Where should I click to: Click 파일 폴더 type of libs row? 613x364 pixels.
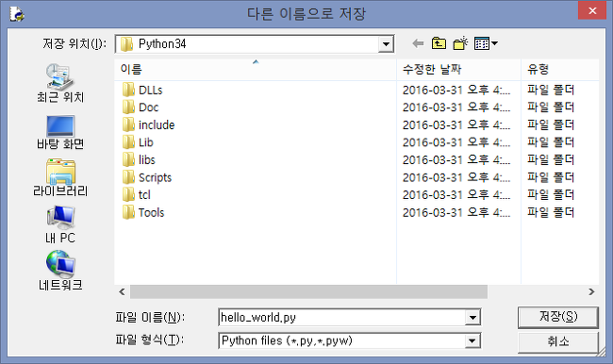pos(551,160)
